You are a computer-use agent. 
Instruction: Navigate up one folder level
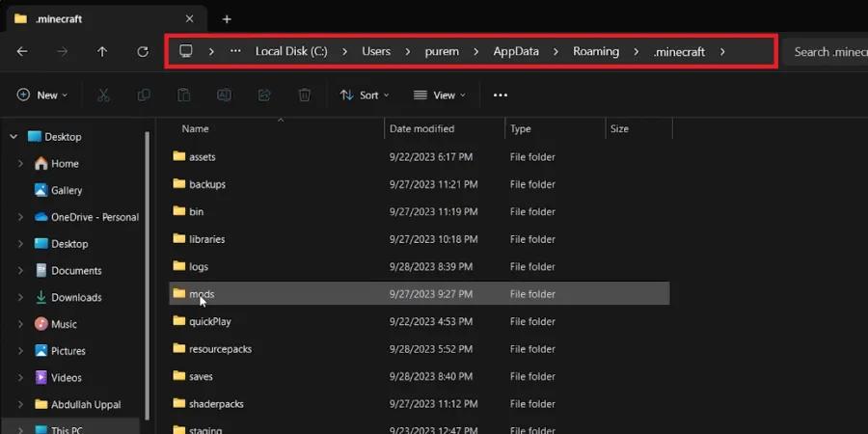point(102,51)
